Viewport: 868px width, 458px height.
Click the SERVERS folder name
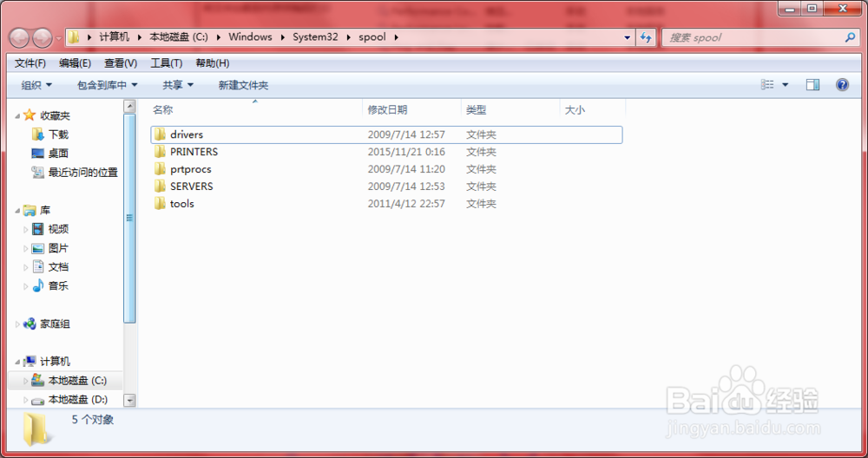click(x=192, y=186)
